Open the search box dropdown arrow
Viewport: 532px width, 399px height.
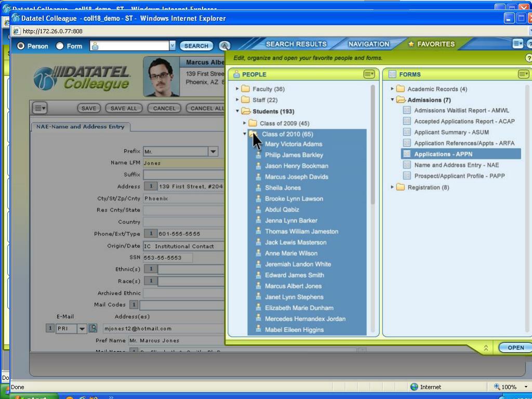(x=172, y=46)
